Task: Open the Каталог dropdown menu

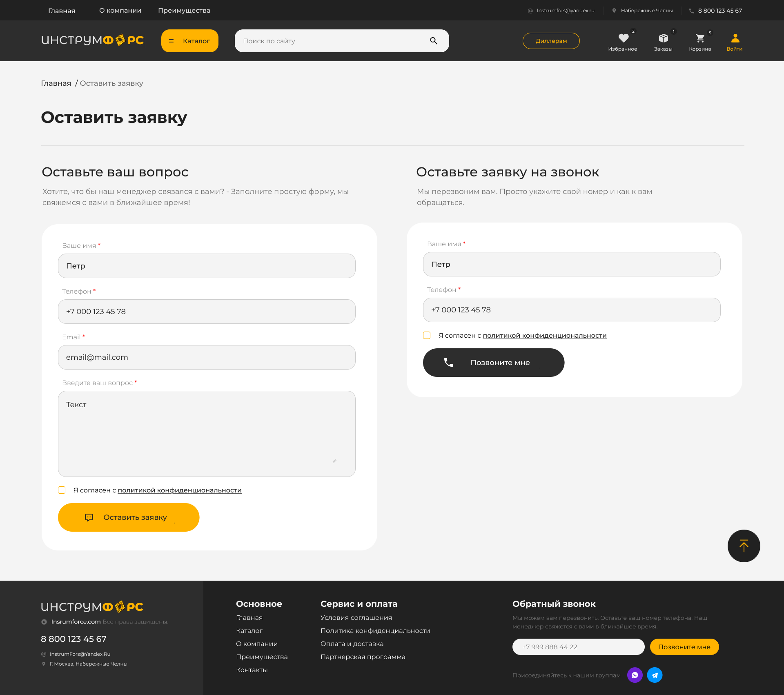Action: click(189, 41)
